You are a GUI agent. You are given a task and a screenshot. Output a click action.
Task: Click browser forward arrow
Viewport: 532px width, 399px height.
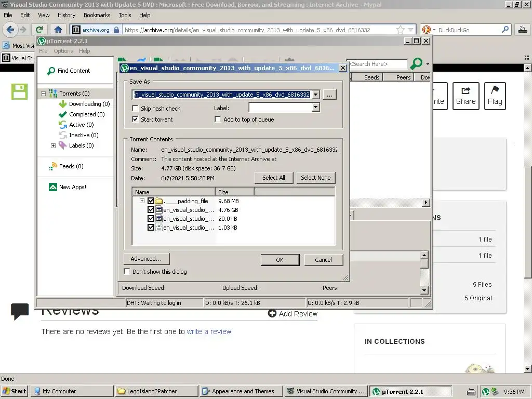(x=23, y=30)
